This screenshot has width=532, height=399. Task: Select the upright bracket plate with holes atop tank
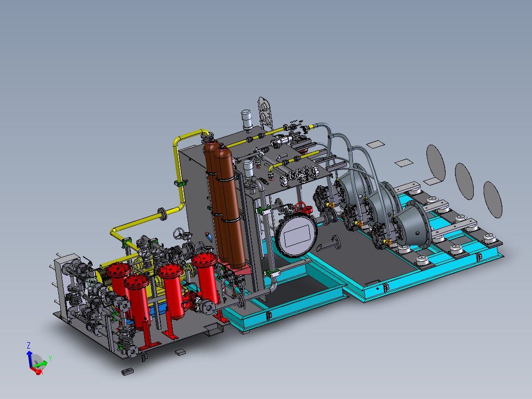coord(265,114)
